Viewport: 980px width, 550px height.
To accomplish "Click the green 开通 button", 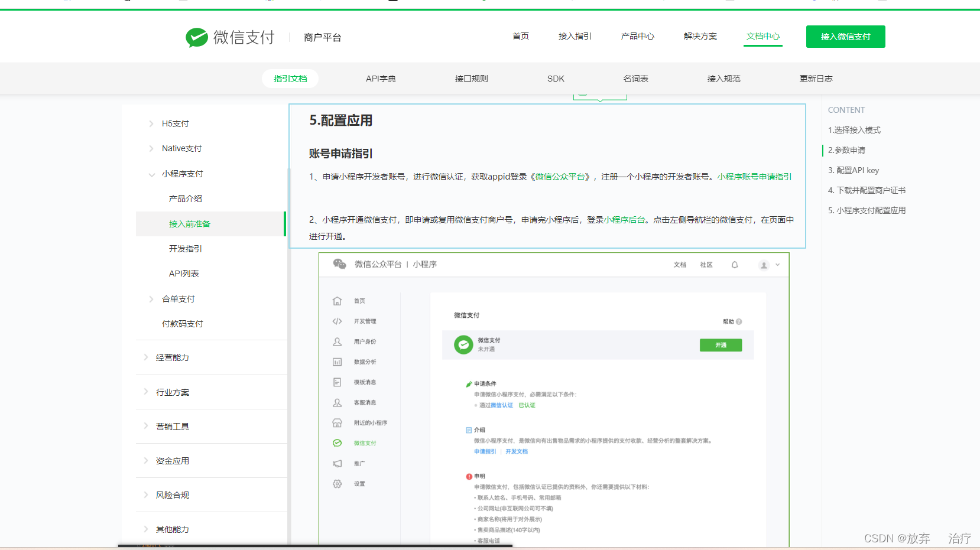I will click(x=721, y=345).
